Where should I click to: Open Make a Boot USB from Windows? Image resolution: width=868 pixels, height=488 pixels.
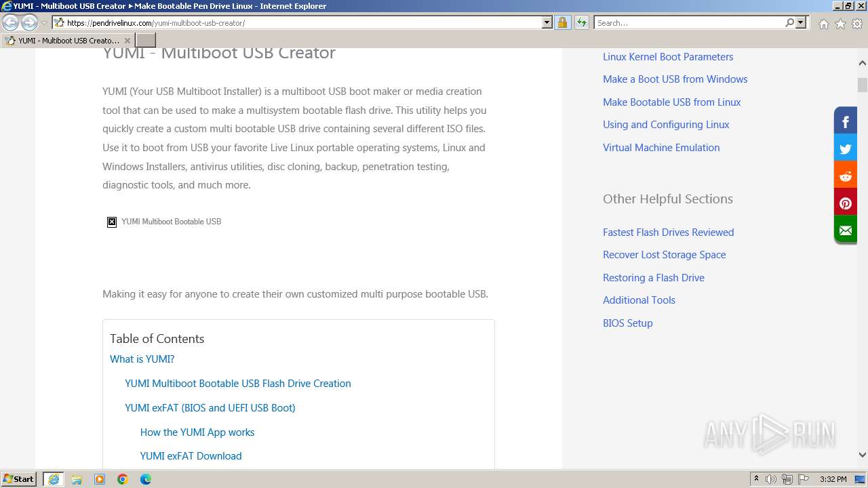coord(675,79)
